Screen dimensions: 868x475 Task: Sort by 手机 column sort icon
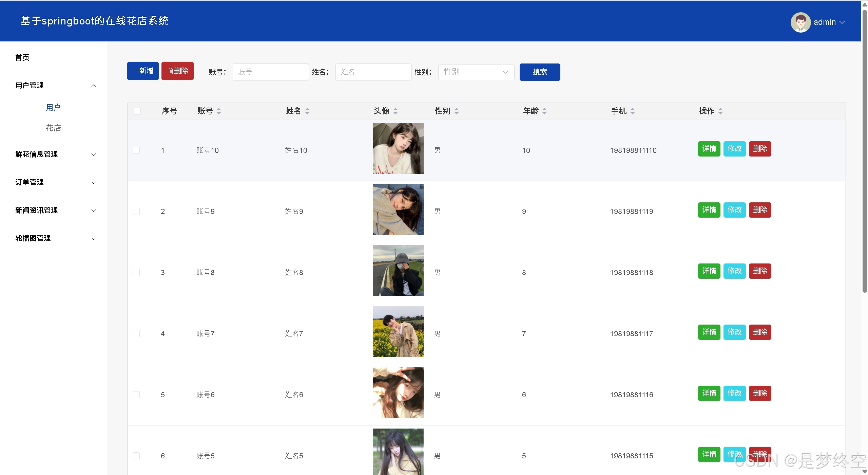click(x=633, y=111)
